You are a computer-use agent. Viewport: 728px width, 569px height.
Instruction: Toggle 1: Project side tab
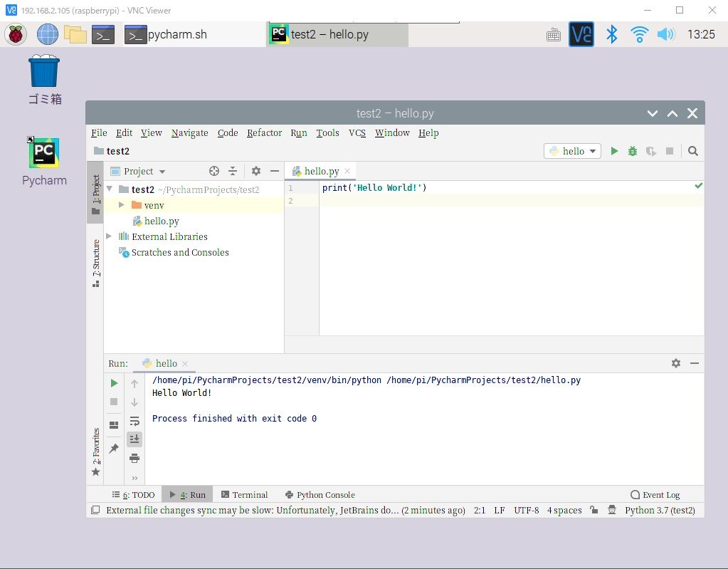pos(95,194)
